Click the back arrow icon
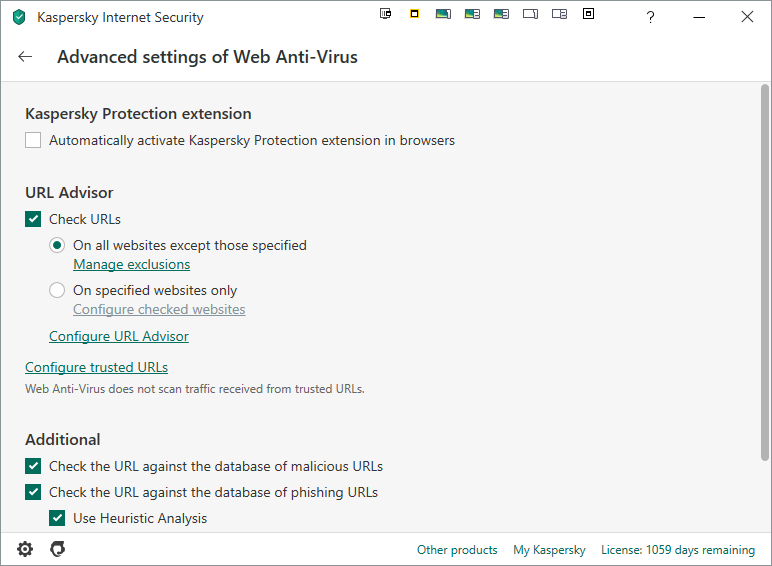772x566 pixels. coord(25,57)
